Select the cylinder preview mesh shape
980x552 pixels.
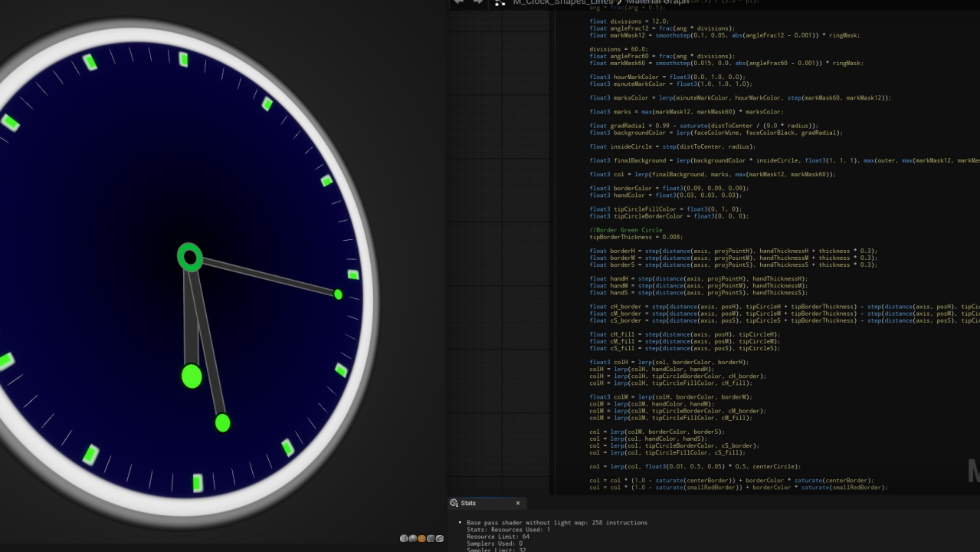pos(404,538)
